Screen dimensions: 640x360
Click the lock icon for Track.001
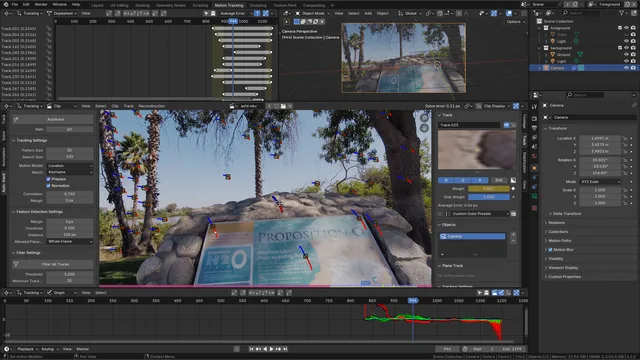point(49,29)
